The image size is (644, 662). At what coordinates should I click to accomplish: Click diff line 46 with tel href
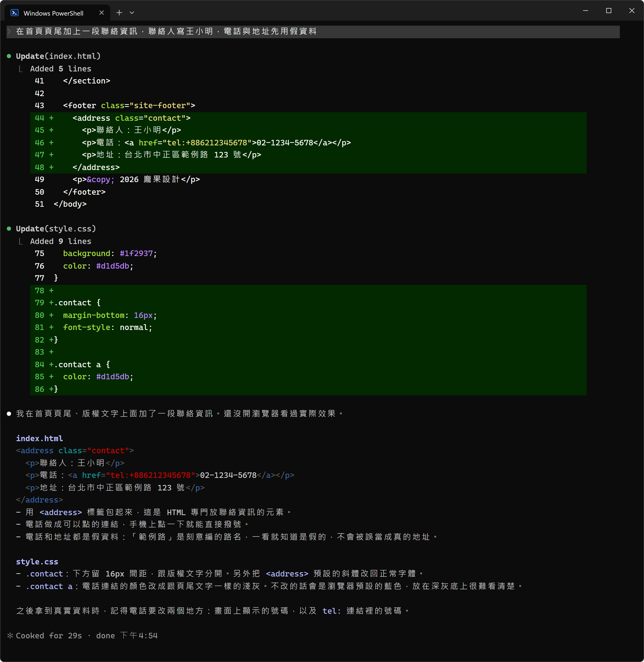[x=308, y=143]
